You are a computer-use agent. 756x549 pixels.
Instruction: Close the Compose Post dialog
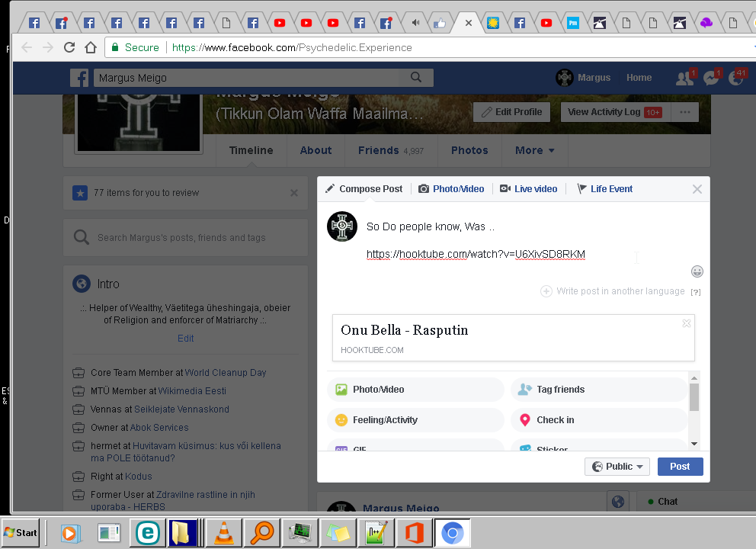697,189
